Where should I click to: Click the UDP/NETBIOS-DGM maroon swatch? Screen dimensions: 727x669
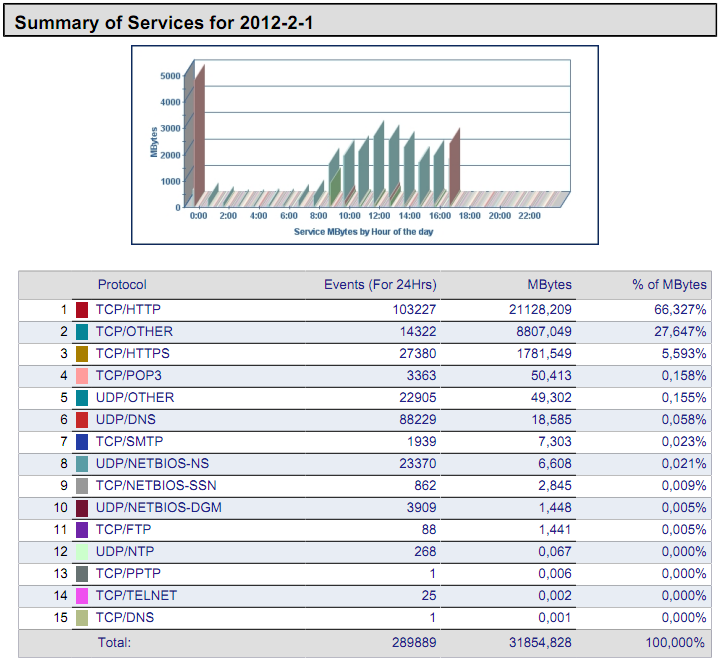coord(82,508)
